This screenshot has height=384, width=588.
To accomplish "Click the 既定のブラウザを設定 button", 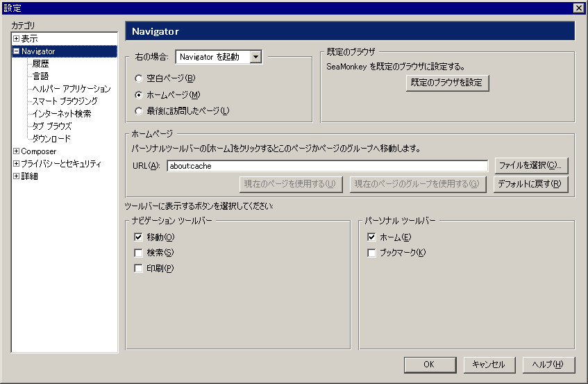I will coord(447,83).
